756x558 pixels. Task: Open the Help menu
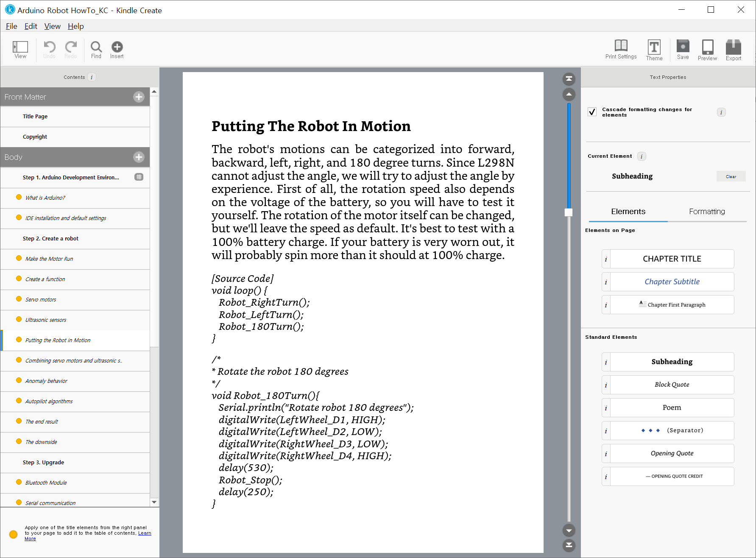point(76,26)
